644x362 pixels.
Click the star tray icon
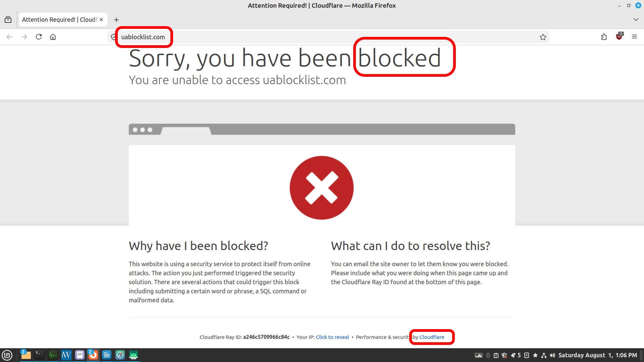535,355
